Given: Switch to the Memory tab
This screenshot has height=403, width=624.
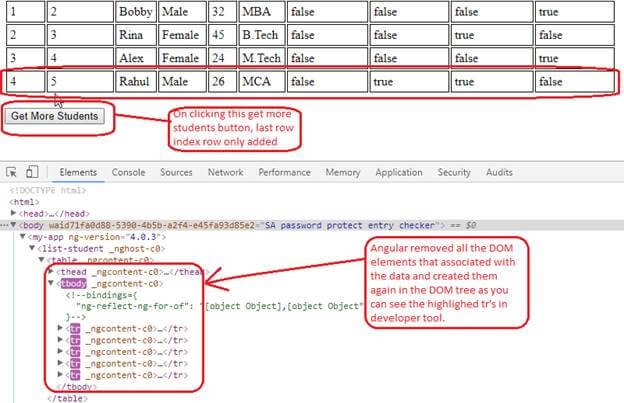Looking at the screenshot, I should pos(343,172).
